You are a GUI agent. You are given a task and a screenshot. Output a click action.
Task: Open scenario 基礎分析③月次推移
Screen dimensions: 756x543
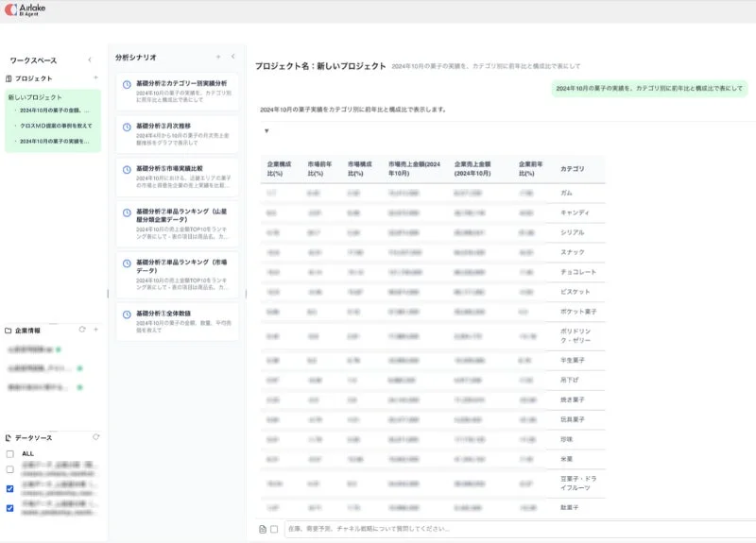pos(178,134)
